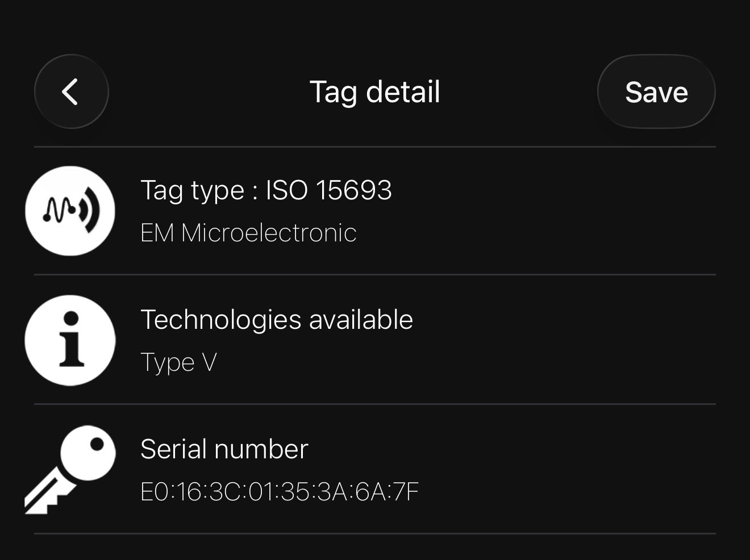This screenshot has height=560, width=750.
Task: Tap the info circle icon
Action: pyautogui.click(x=70, y=340)
